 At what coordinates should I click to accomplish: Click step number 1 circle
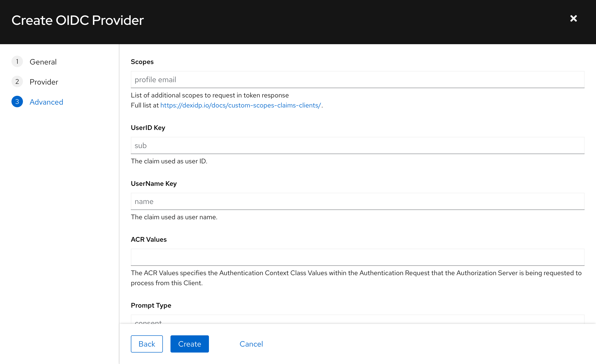(x=17, y=61)
